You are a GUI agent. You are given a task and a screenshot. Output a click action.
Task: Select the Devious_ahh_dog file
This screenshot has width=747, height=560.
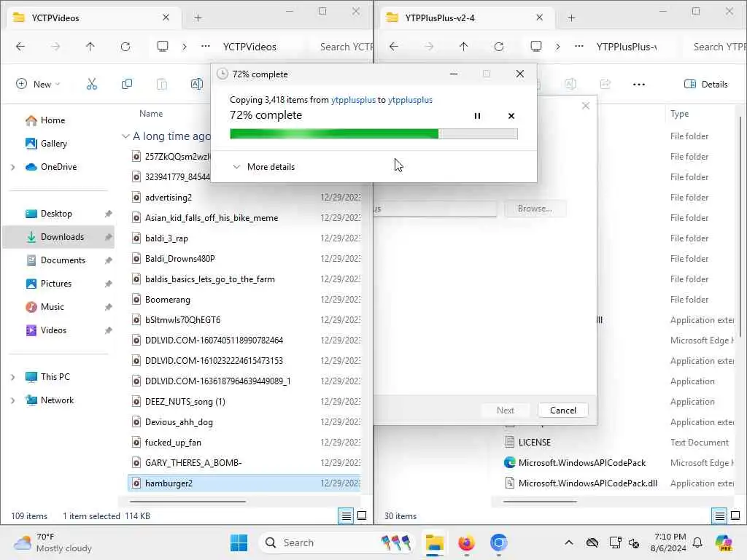coord(179,422)
